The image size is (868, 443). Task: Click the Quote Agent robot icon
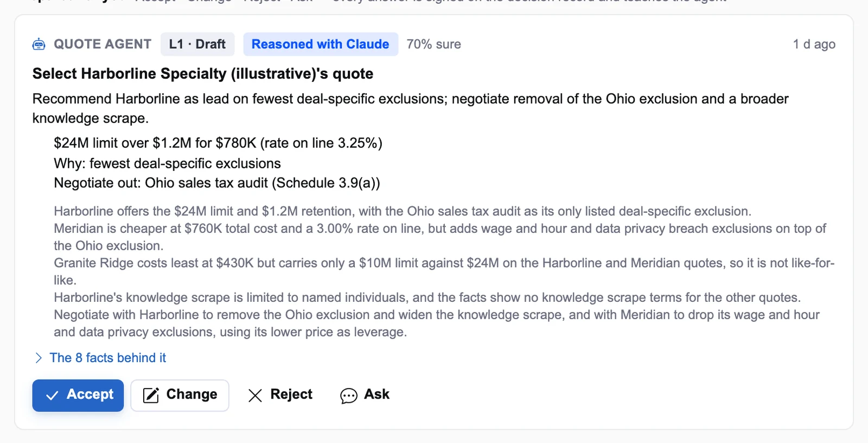point(39,45)
